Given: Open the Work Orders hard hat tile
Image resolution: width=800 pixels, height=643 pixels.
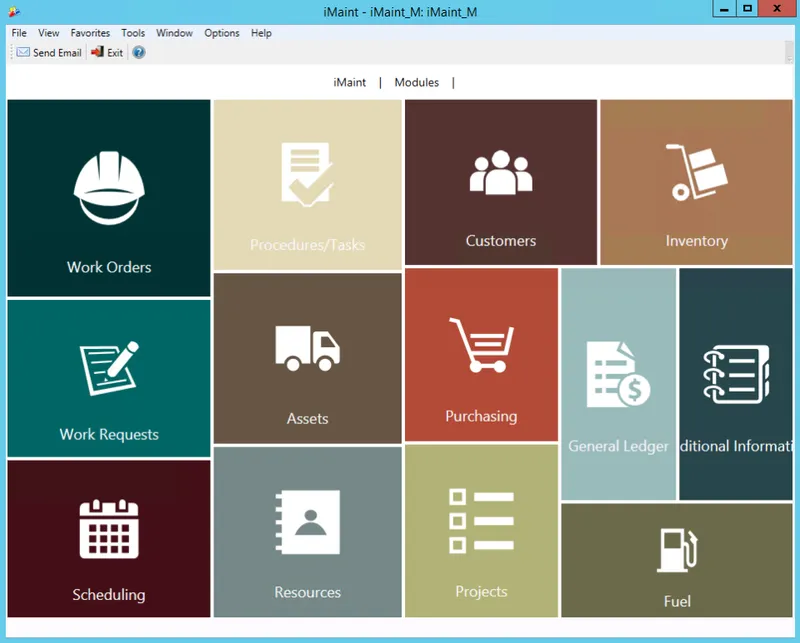Looking at the screenshot, I should coord(109,198).
